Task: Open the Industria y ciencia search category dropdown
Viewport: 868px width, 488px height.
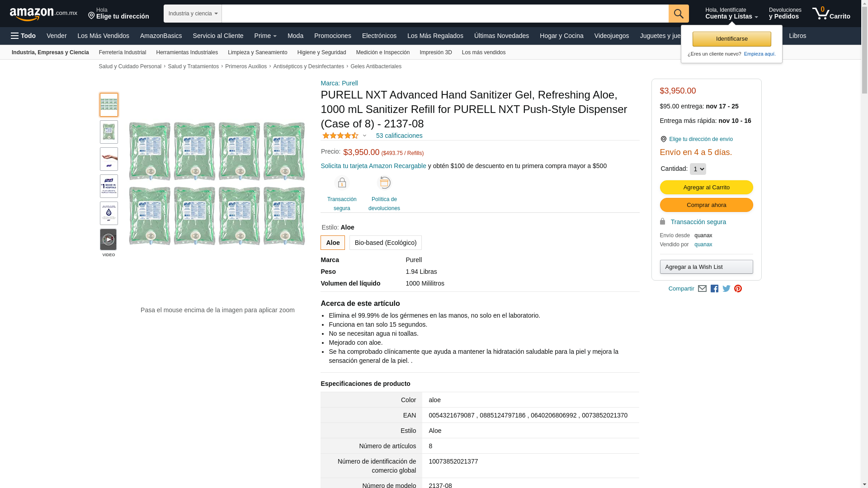Action: click(x=193, y=14)
